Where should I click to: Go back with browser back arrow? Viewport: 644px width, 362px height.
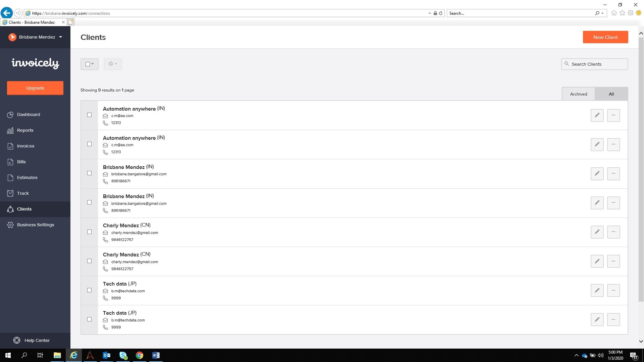(7, 13)
